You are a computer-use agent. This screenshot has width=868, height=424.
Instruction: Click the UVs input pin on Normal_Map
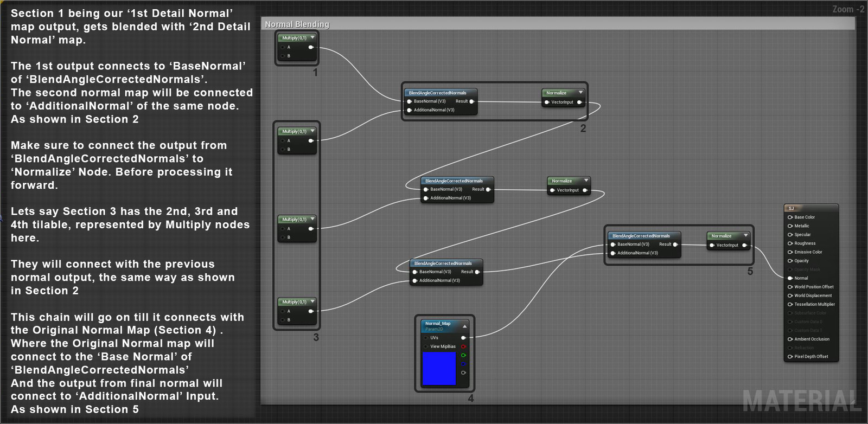pos(426,338)
